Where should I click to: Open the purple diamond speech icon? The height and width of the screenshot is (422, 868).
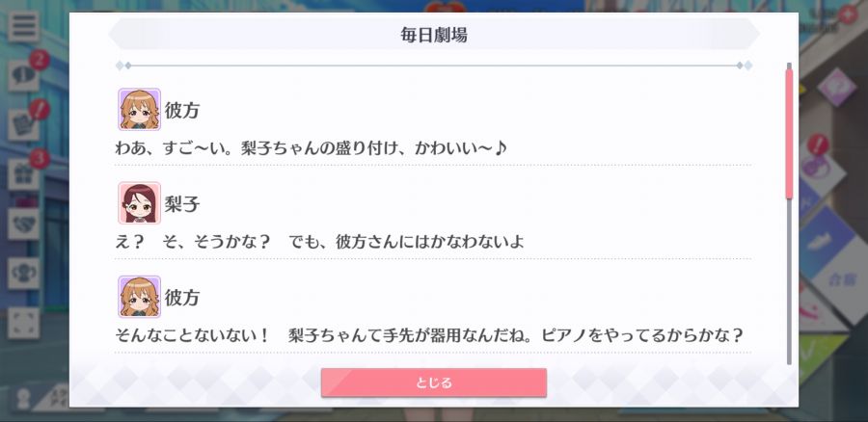pyautogui.click(x=836, y=87)
